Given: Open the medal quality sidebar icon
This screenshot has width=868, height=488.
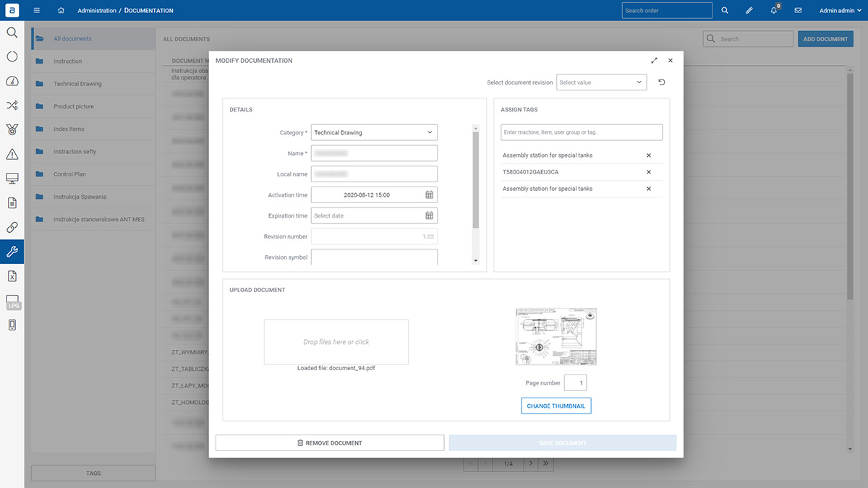Looking at the screenshot, I should pos(12,130).
